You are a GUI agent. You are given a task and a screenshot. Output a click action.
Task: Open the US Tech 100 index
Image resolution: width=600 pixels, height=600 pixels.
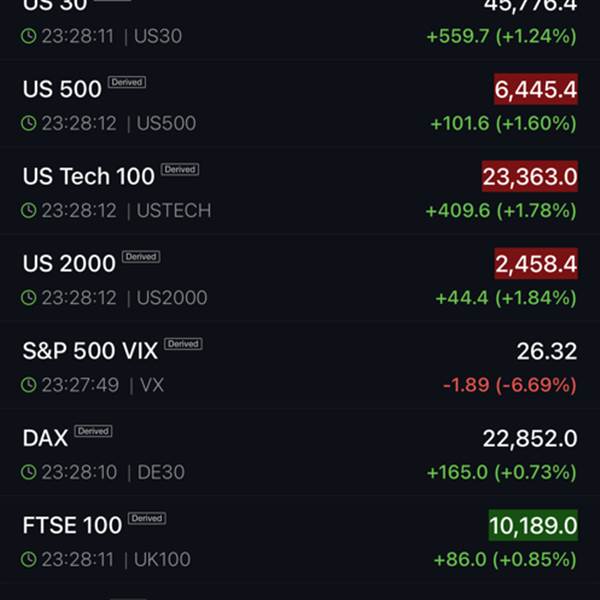(x=88, y=176)
